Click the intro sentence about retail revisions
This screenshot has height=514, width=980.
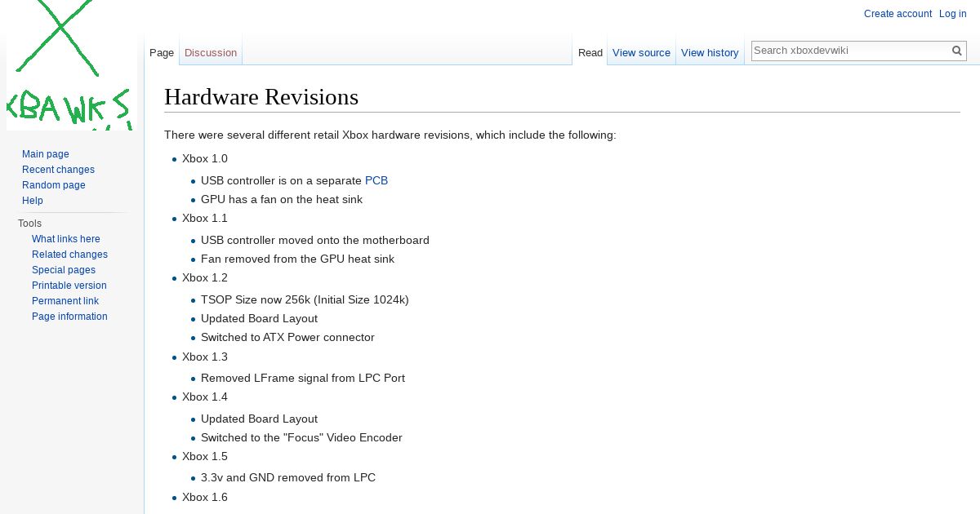(x=390, y=135)
